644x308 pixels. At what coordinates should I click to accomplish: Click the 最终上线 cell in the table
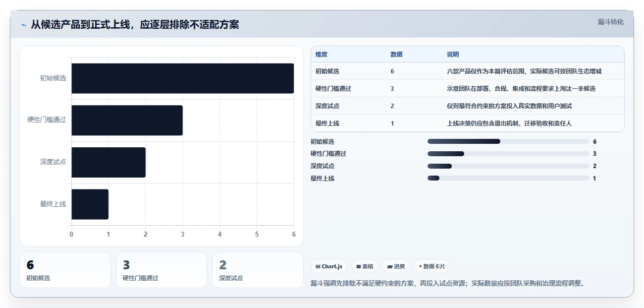coord(327,123)
